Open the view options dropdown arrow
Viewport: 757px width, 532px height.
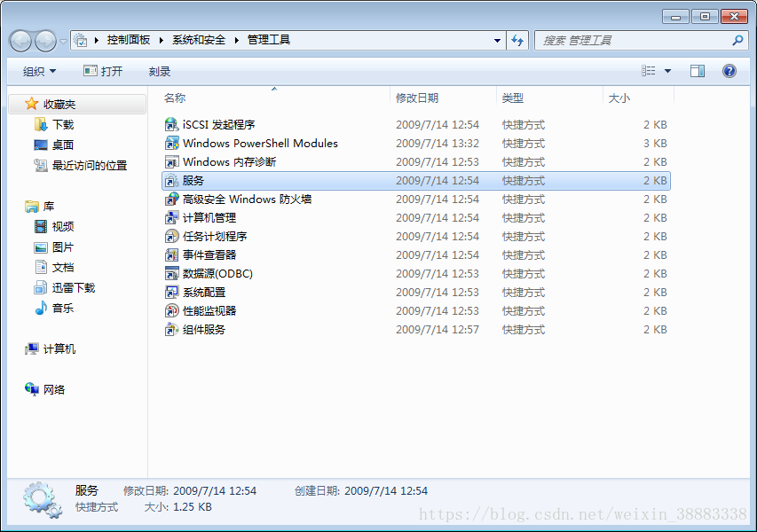point(667,72)
